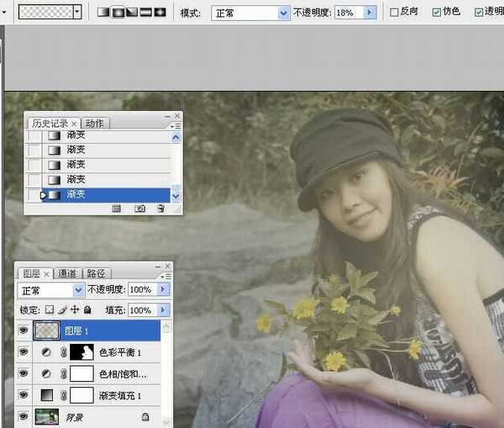Enable the 反向 (Reverse) checkbox
Screen dimensions: 504x428
click(x=395, y=13)
